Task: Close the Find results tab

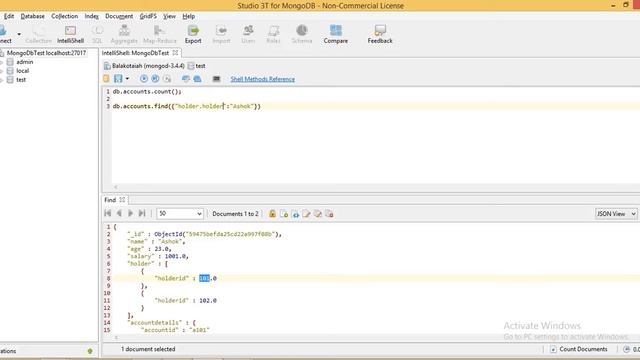Action: (x=122, y=200)
